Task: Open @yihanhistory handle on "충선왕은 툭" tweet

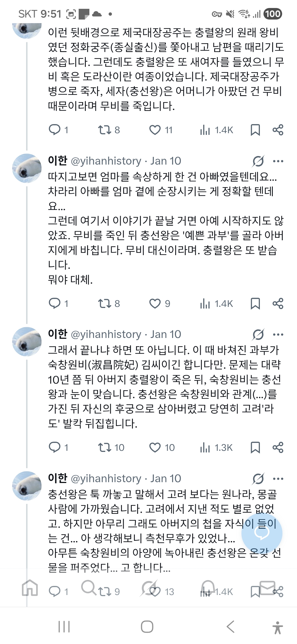Action: click(x=106, y=479)
